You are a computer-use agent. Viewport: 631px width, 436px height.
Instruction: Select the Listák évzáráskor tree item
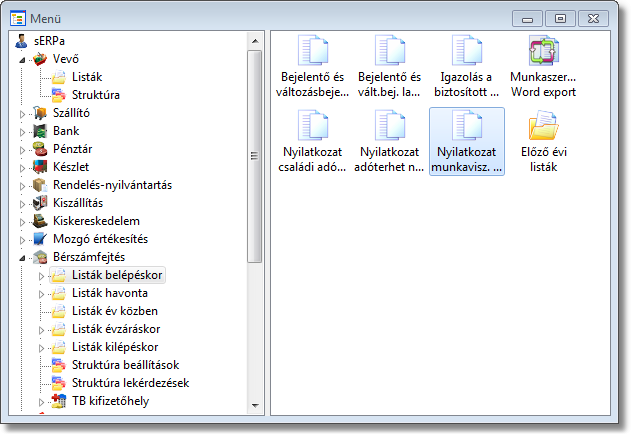(x=116, y=329)
